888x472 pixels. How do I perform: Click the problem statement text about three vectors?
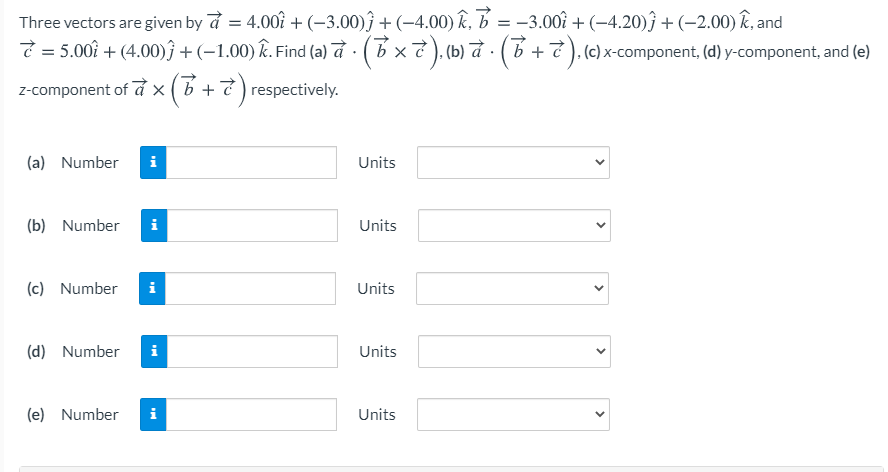(x=445, y=56)
